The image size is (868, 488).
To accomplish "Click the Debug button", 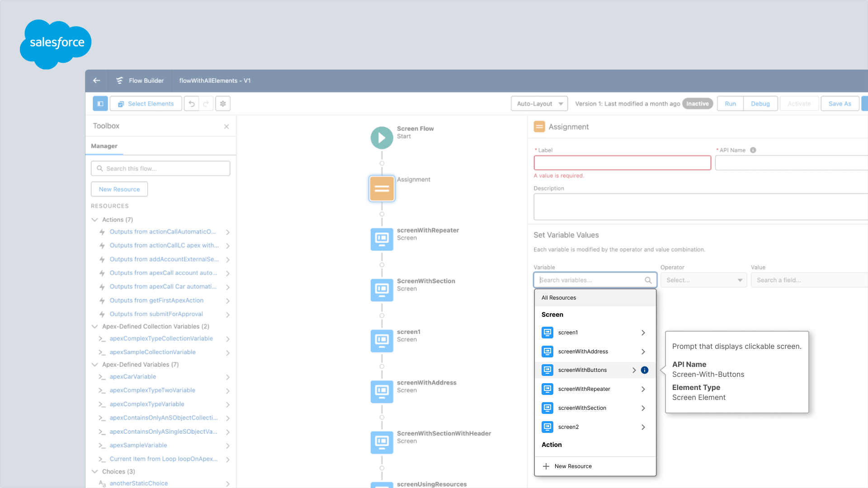I will coord(760,103).
